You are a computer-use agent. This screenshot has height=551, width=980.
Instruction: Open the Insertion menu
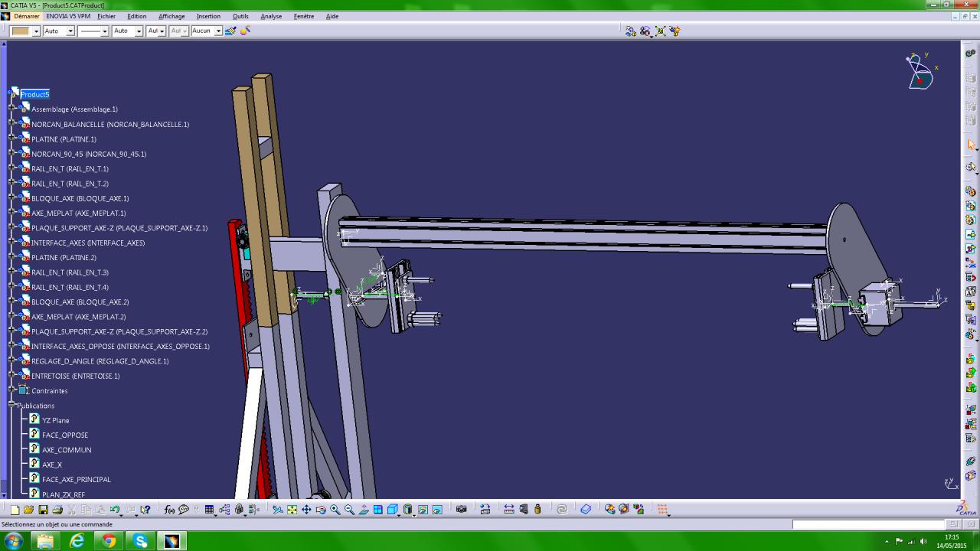(208, 16)
